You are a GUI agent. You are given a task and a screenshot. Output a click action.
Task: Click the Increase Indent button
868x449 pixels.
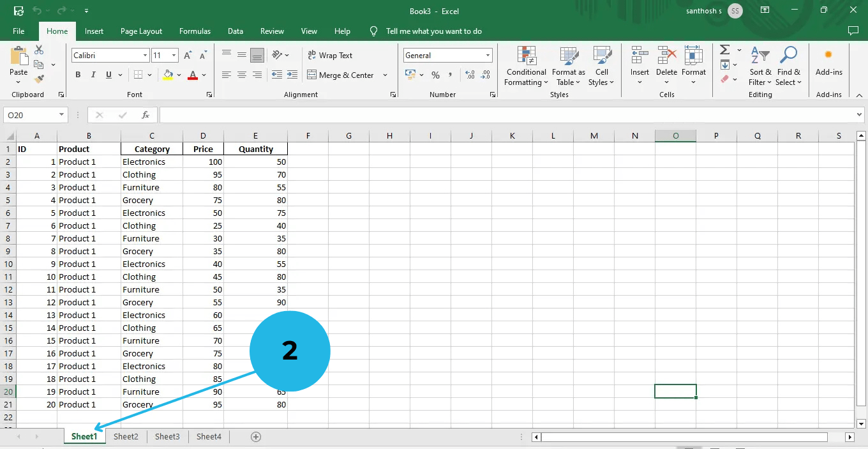(292, 75)
